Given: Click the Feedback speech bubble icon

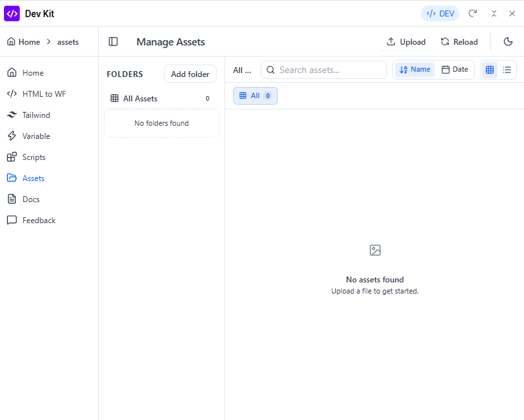Looking at the screenshot, I should (x=12, y=220).
